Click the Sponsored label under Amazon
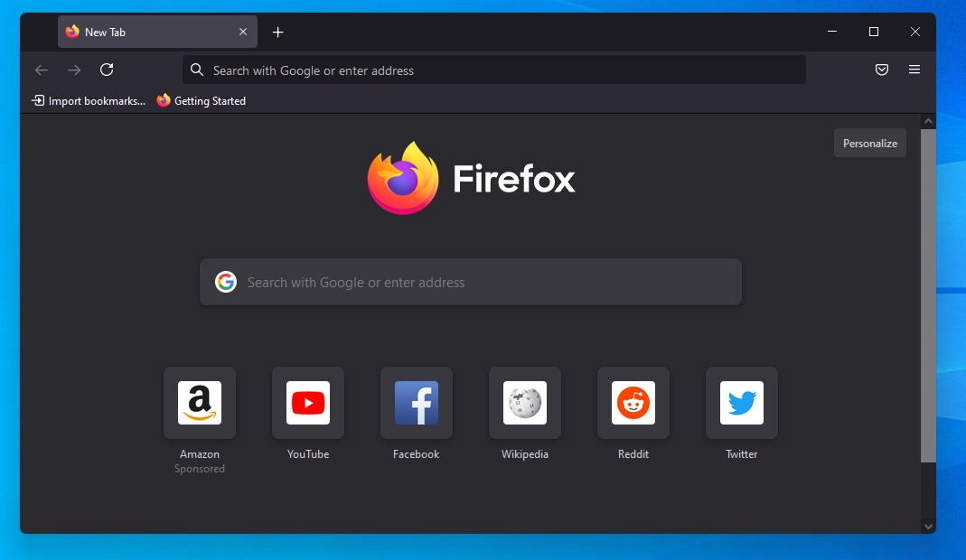 pyautogui.click(x=200, y=469)
